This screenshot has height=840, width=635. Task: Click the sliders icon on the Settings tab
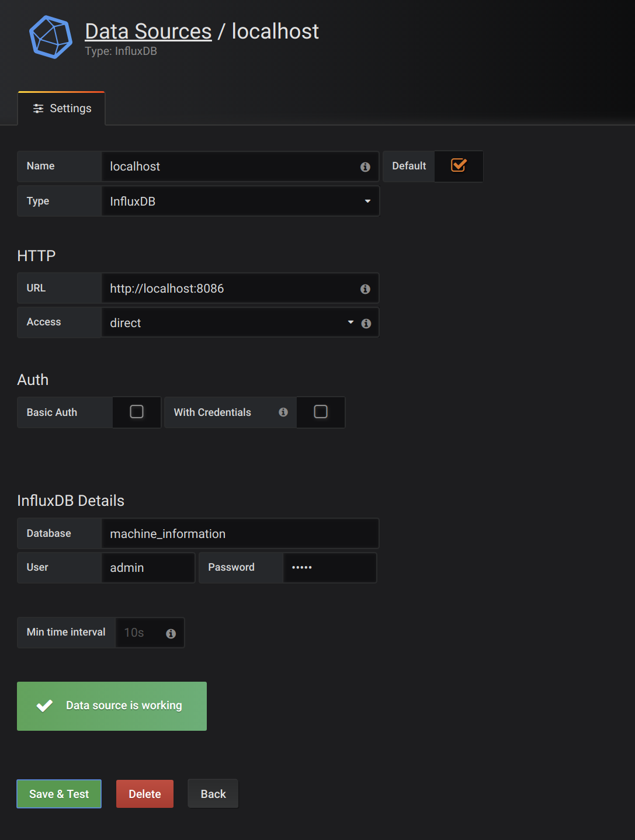[x=39, y=109]
